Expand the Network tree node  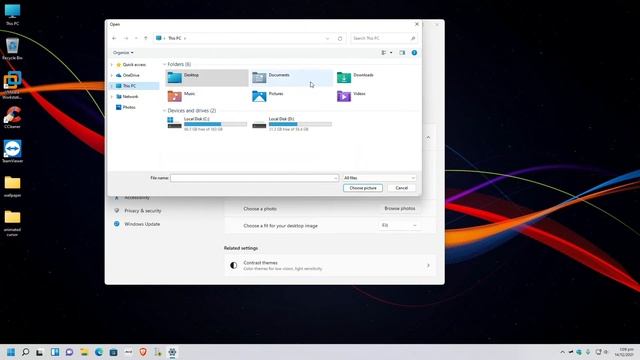[112, 97]
